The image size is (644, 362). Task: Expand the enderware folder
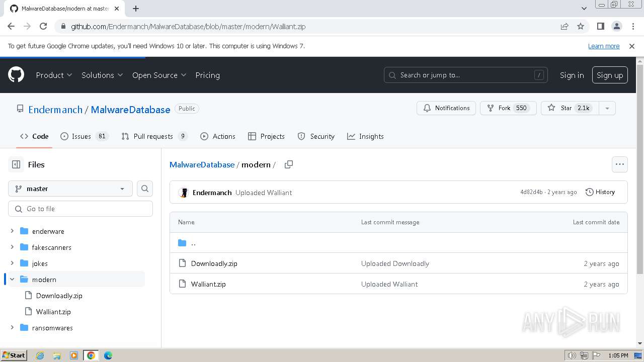coord(12,231)
